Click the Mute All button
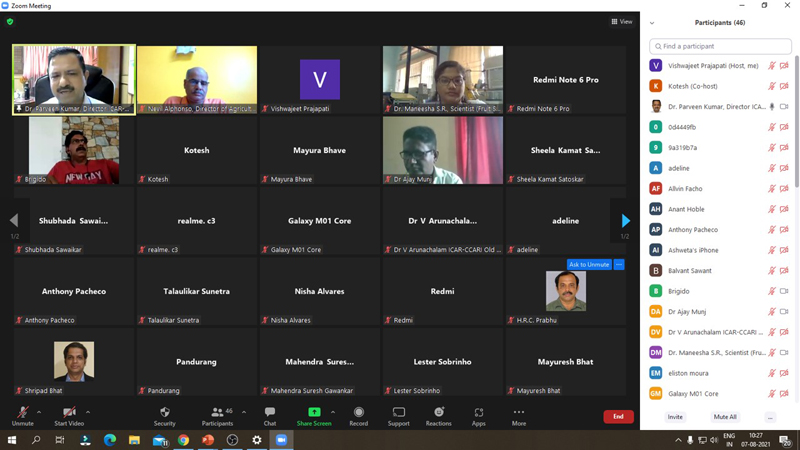The image size is (800, 450). tap(725, 417)
